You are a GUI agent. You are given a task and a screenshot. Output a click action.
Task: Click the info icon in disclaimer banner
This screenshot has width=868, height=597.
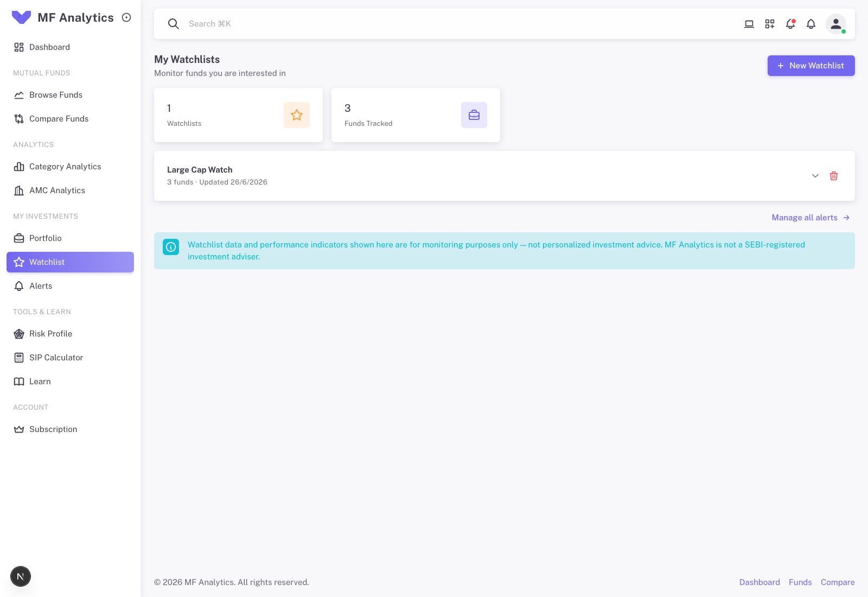point(171,247)
